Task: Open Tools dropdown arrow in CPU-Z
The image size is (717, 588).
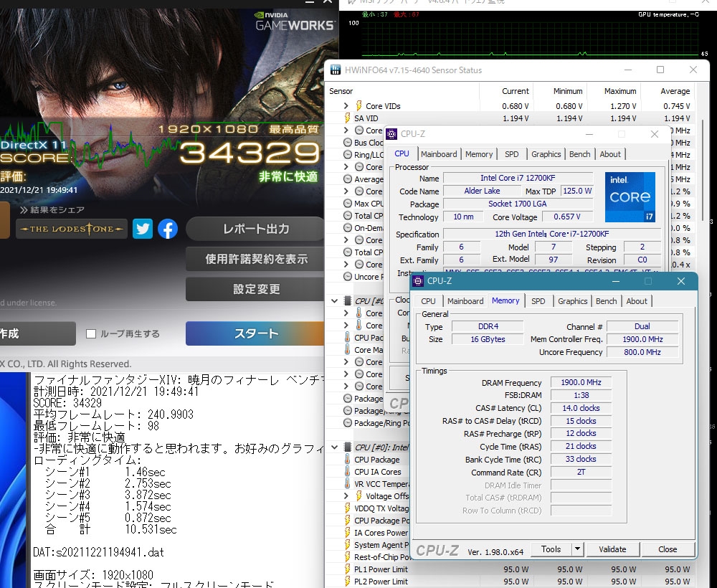Action: click(577, 549)
